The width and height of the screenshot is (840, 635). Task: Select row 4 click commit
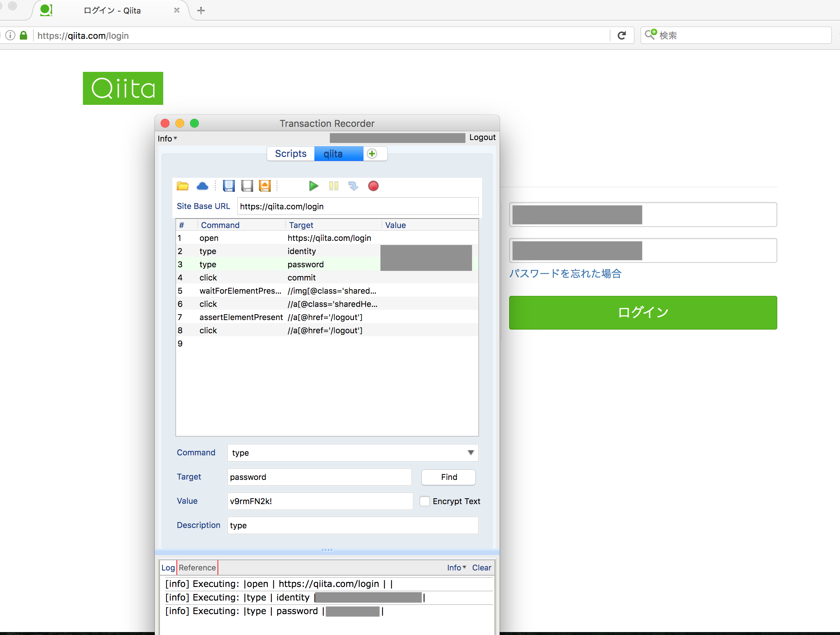coord(327,278)
